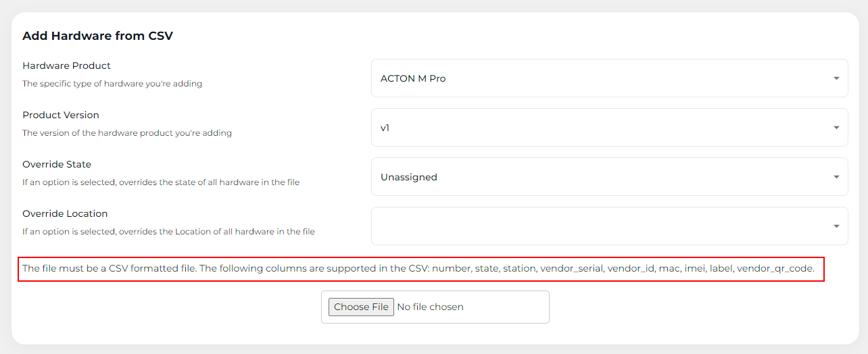
Task: Click the 'specific type of hardware' description text
Action: [x=112, y=84]
